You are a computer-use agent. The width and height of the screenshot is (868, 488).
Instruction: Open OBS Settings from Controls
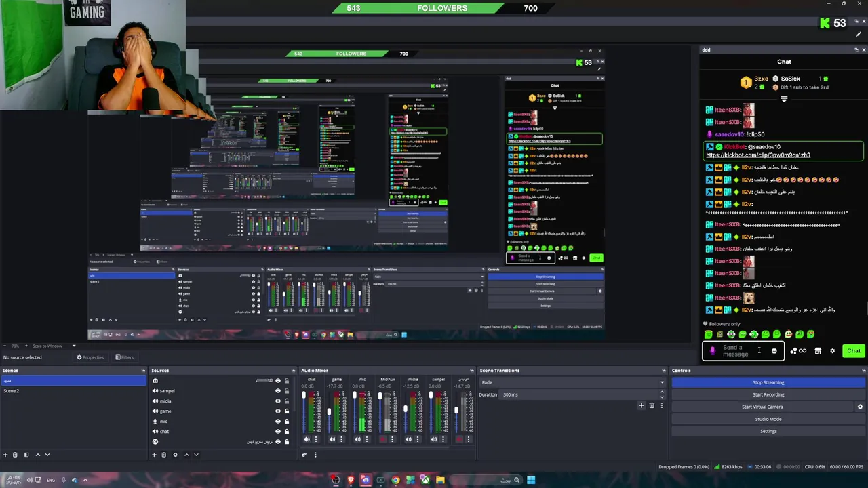tap(768, 431)
